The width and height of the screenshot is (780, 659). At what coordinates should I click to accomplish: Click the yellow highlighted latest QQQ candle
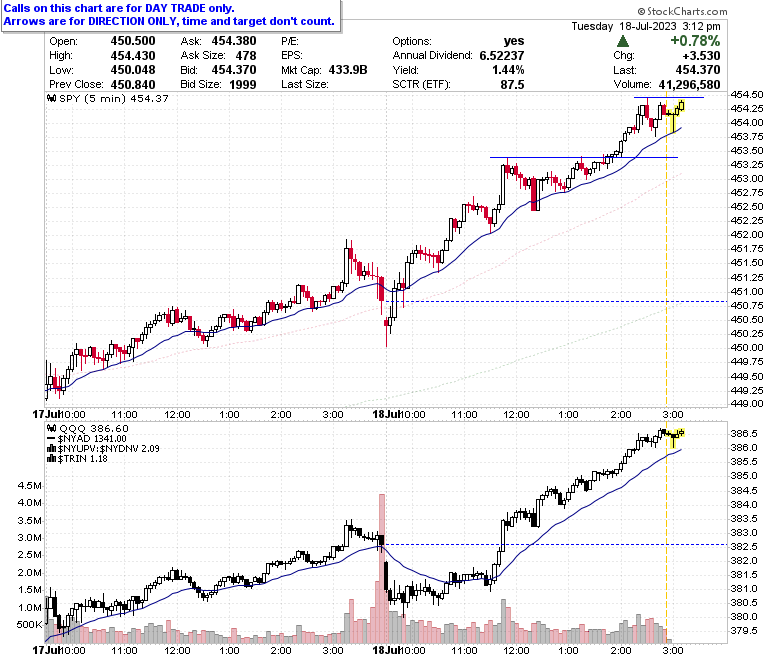(681, 433)
